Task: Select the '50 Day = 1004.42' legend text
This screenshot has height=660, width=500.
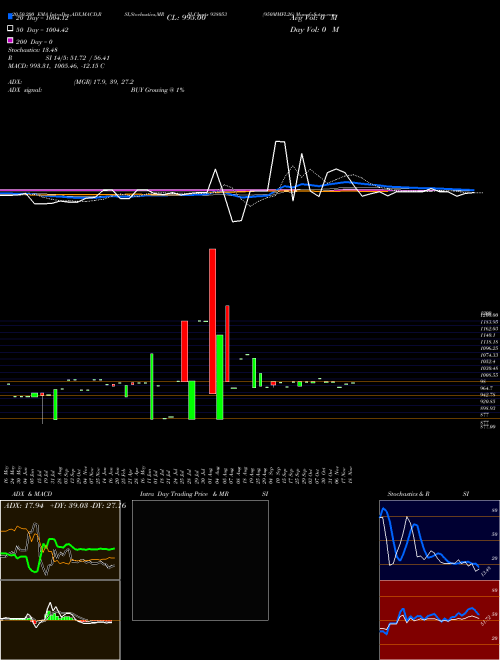Action: 42,30
